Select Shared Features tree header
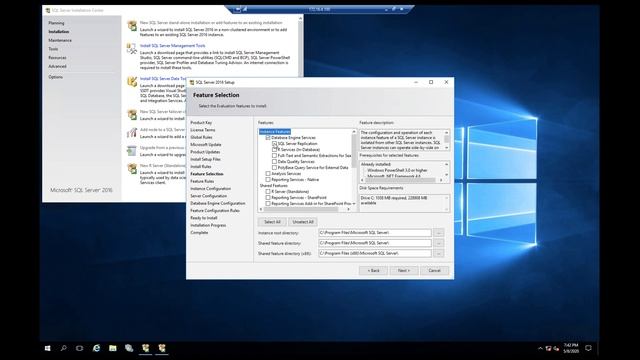This screenshot has height=360, width=640. click(273, 186)
